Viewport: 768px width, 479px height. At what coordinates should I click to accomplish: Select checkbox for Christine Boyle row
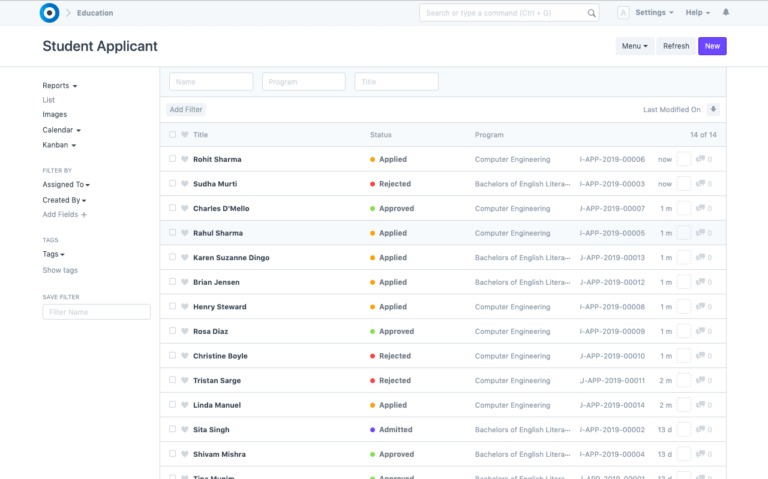tap(172, 356)
